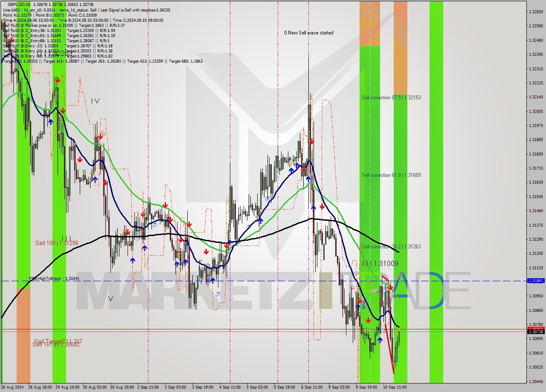The width and height of the screenshot is (546, 392).
Task: Click the '28 Aug 18:00' time axis label
Action: (x=40, y=387)
